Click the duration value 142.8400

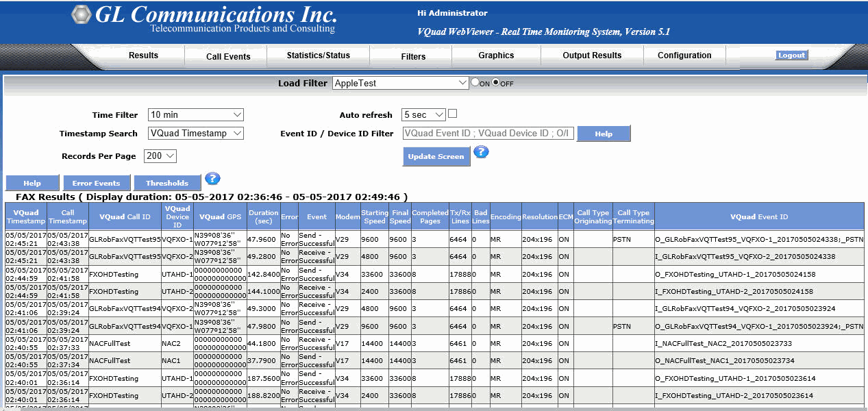263,274
